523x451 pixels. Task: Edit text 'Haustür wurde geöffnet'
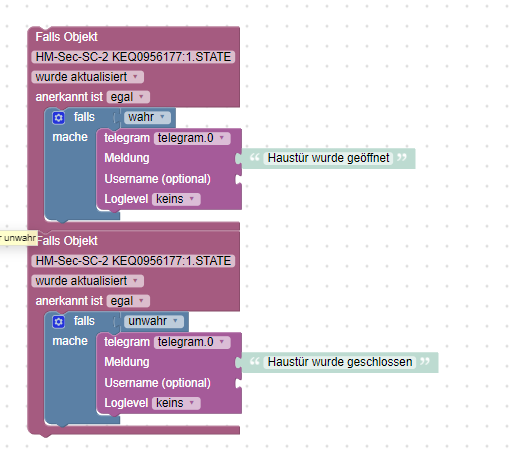(x=328, y=158)
